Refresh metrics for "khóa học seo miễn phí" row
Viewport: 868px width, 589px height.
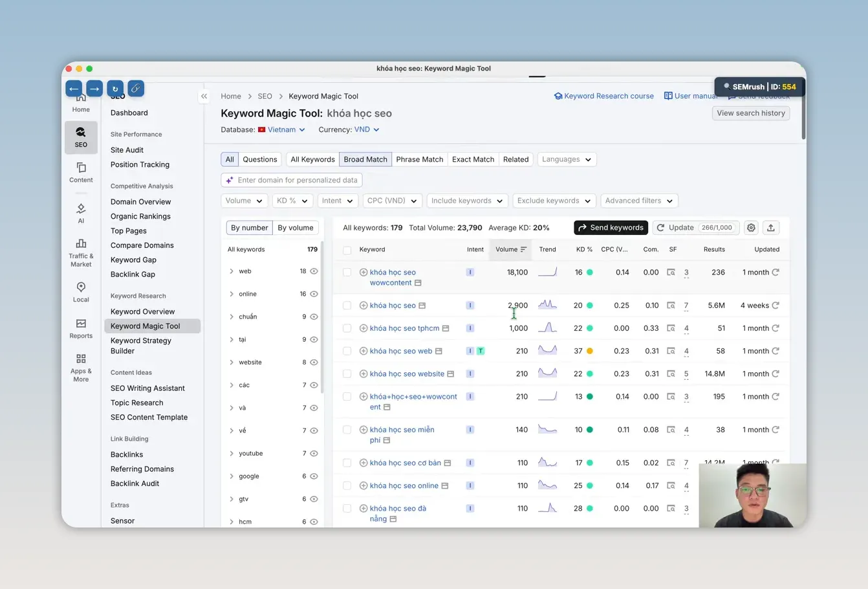pos(776,430)
